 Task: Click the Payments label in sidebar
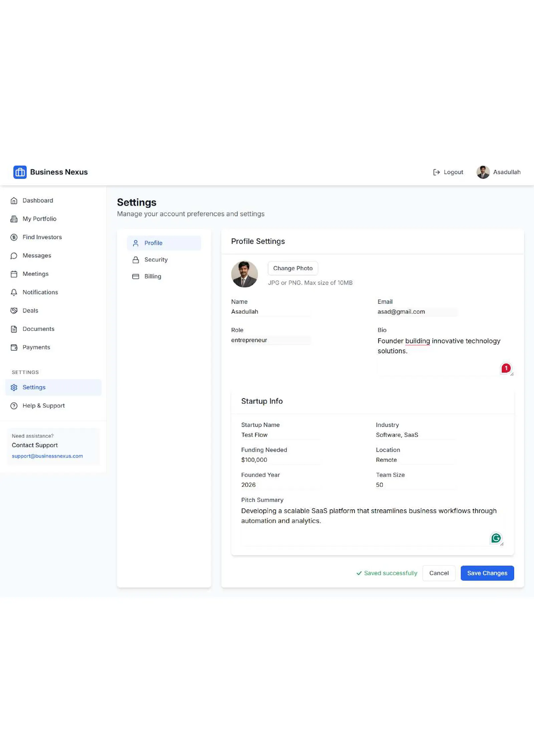click(x=36, y=347)
